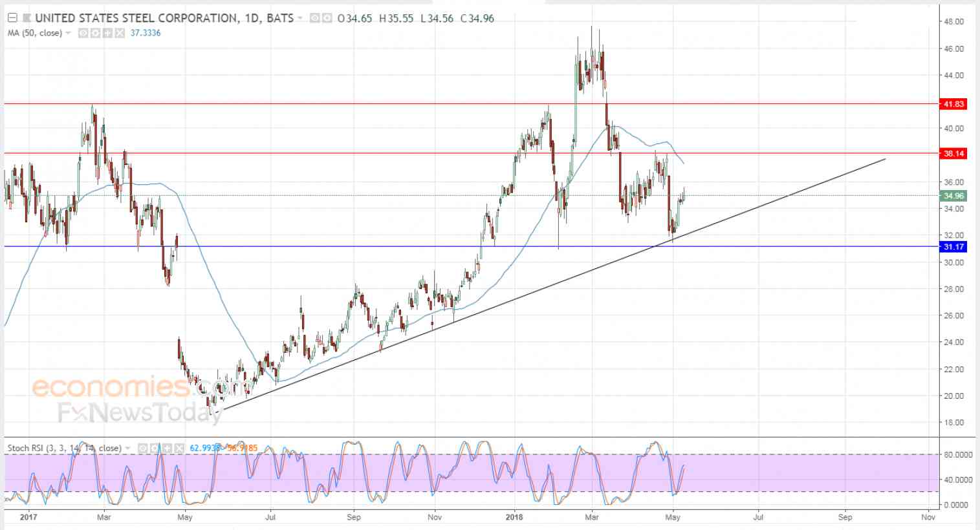Open settings for the US Steel series
Image resolution: width=980 pixels, height=530 pixels.
[x=327, y=18]
